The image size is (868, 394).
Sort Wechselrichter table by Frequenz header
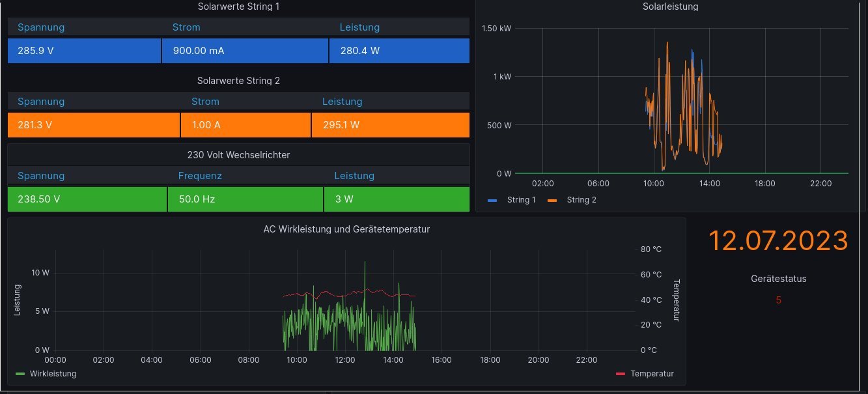(x=200, y=176)
